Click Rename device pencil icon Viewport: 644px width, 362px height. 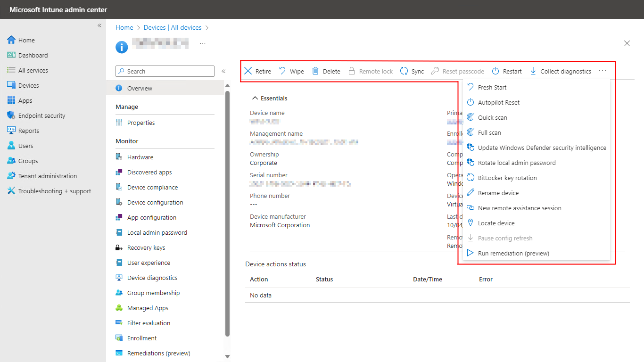[x=470, y=193]
